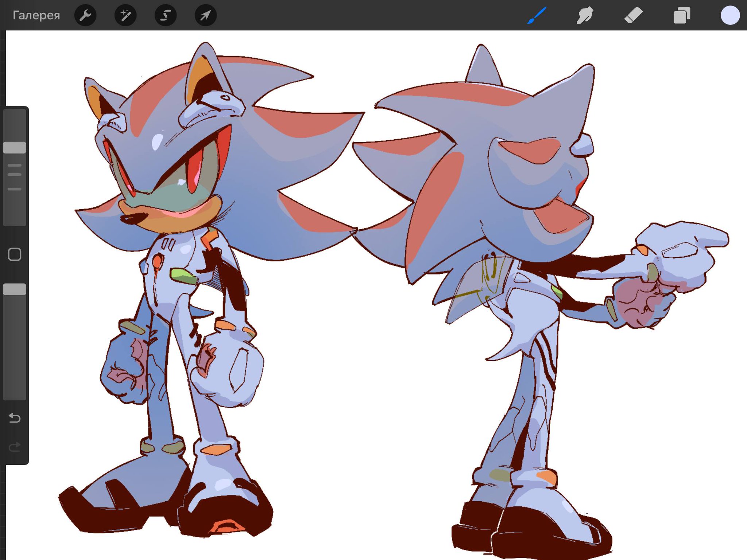Open the Галерея gallery view

coord(36,15)
